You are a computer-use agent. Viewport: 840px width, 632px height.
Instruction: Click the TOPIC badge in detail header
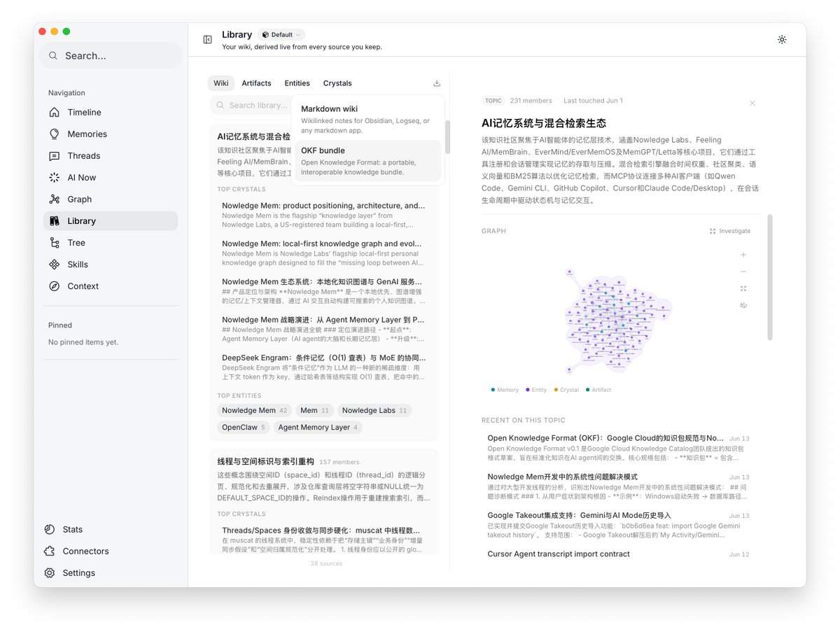point(493,101)
